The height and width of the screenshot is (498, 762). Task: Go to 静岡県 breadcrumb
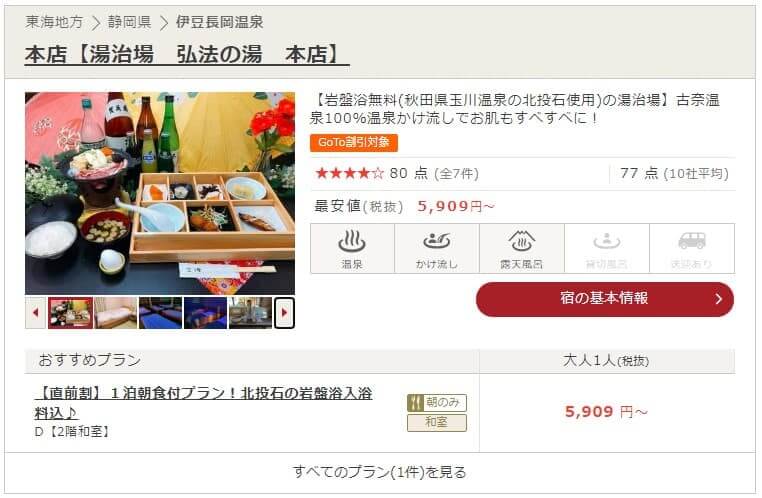click(x=129, y=22)
